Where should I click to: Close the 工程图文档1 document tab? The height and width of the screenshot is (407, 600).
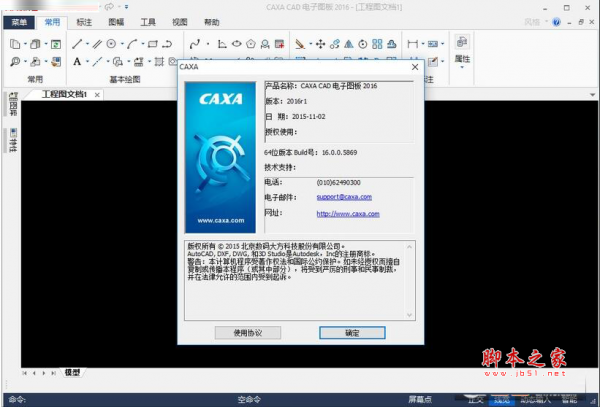[97, 95]
